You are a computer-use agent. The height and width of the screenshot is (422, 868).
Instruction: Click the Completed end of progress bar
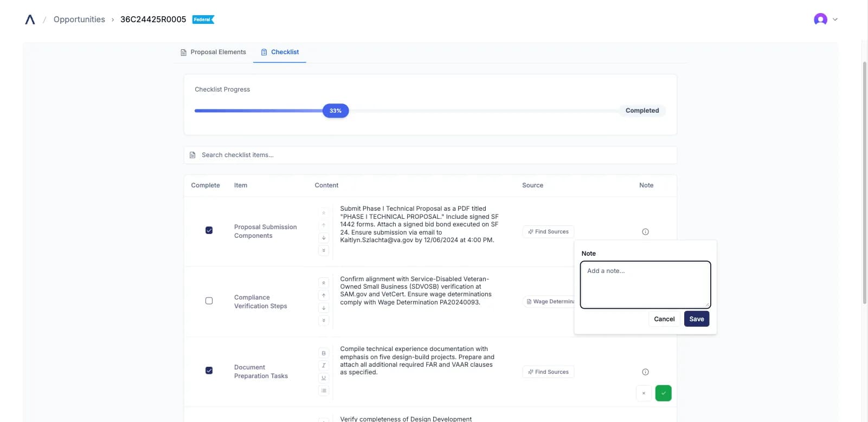click(x=642, y=111)
